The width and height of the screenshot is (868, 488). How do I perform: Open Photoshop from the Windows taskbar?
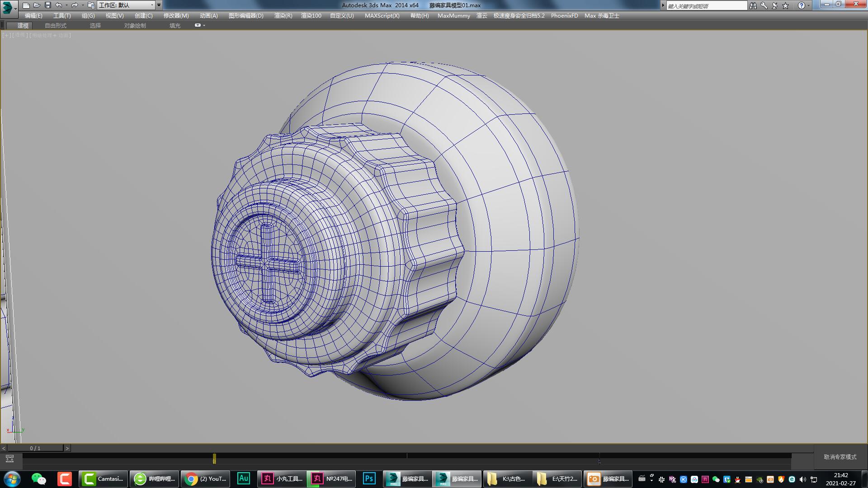[x=369, y=479]
